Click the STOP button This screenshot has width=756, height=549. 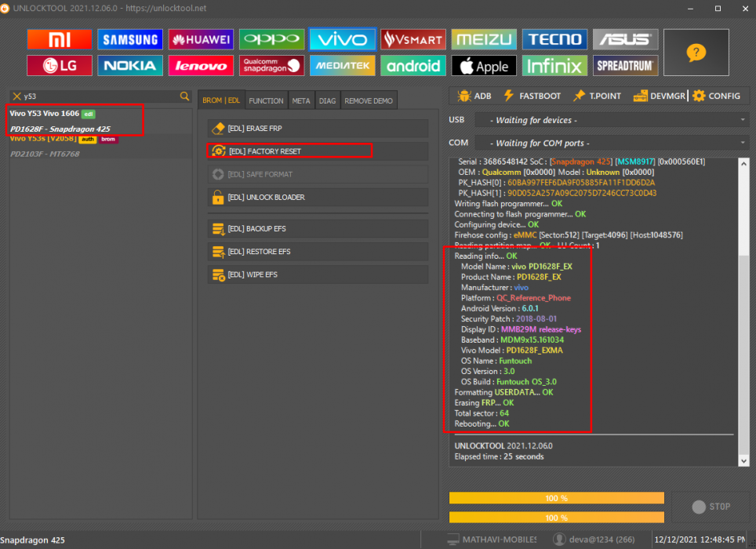711,507
